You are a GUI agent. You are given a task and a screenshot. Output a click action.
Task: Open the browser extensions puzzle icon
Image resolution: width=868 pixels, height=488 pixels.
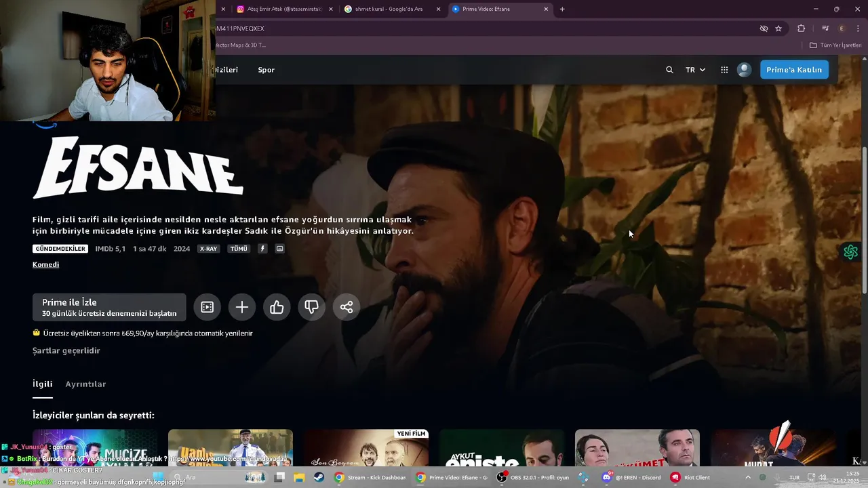[801, 28]
